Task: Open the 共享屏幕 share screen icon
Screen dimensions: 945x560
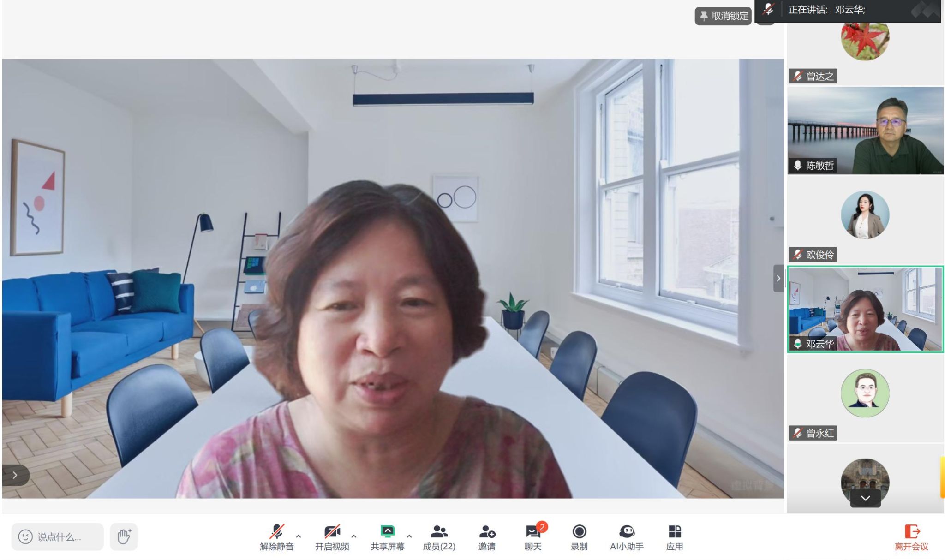Action: tap(387, 532)
